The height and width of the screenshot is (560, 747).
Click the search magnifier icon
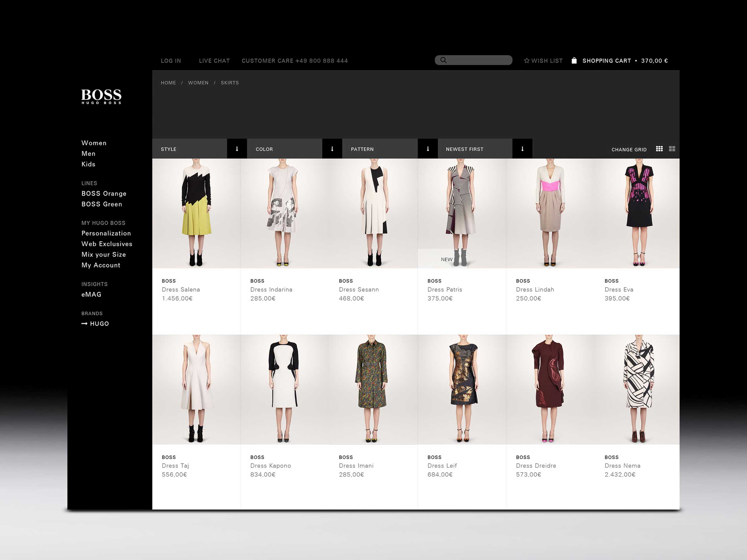[444, 60]
